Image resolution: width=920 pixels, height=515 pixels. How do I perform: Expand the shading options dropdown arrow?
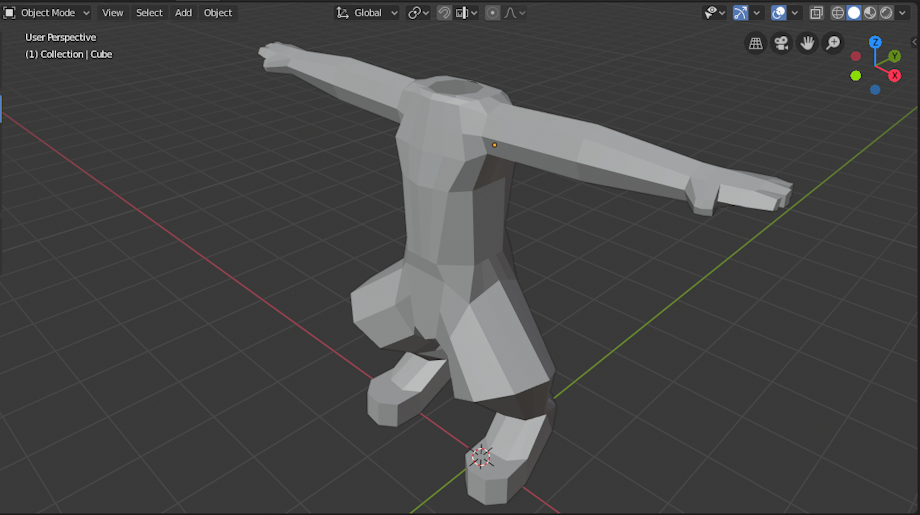coord(902,12)
